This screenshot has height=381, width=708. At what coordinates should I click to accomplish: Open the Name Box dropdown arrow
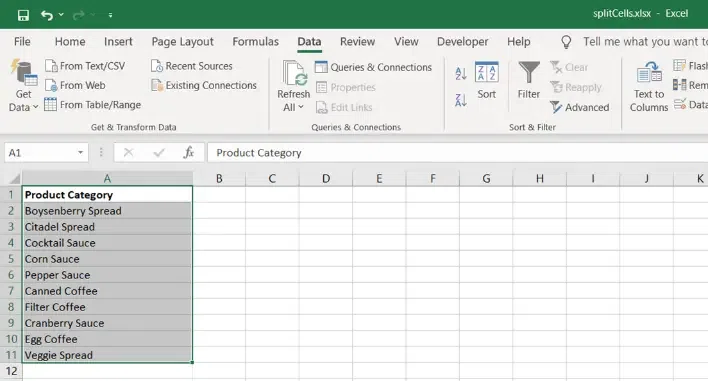click(x=80, y=153)
